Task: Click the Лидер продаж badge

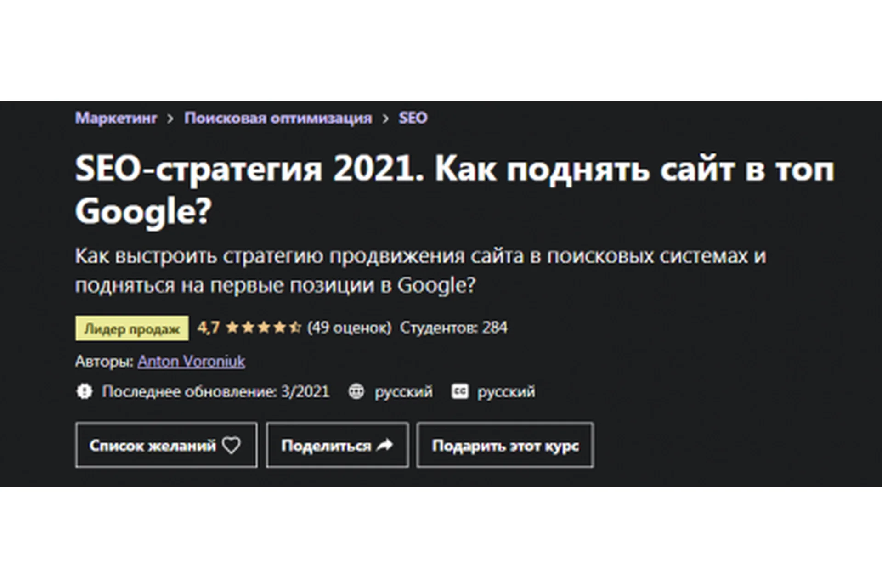Action: pos(132,328)
